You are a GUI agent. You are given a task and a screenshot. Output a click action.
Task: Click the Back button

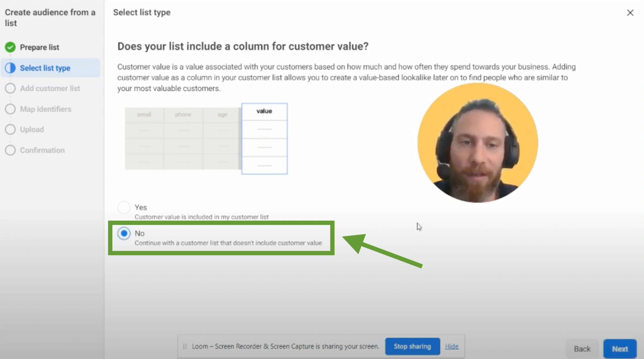coord(582,348)
